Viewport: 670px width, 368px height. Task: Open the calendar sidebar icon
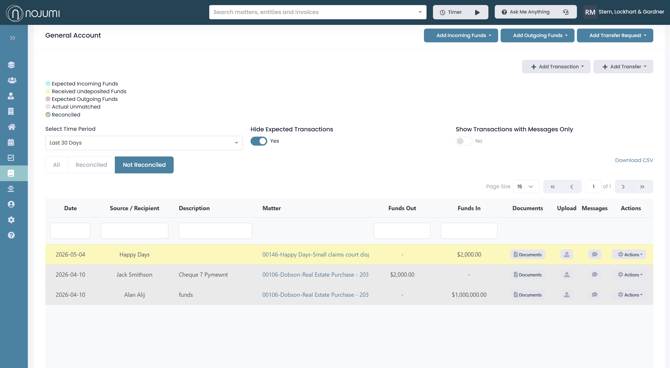pyautogui.click(x=11, y=142)
